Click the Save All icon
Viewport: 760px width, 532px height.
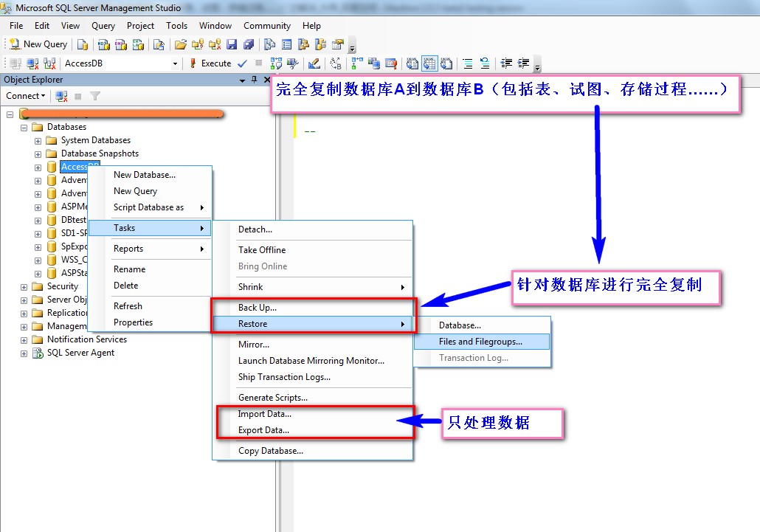[x=249, y=44]
